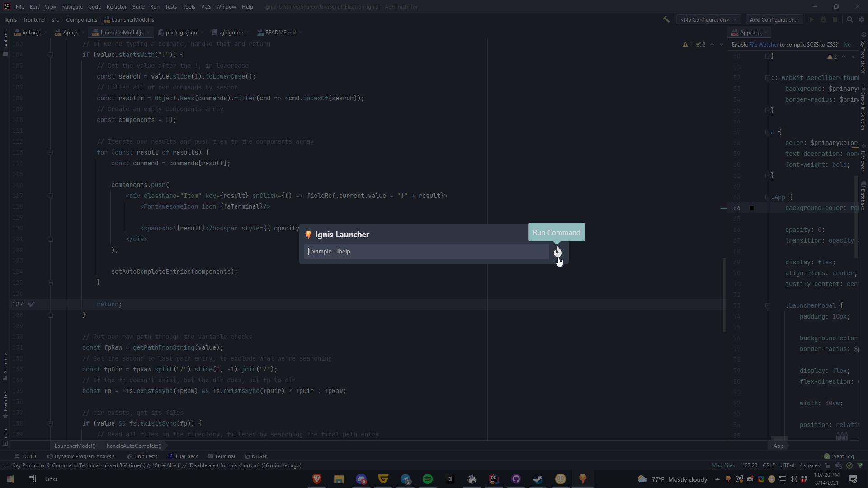Click the CRLF line separator selector
868x488 pixels.
(769, 465)
